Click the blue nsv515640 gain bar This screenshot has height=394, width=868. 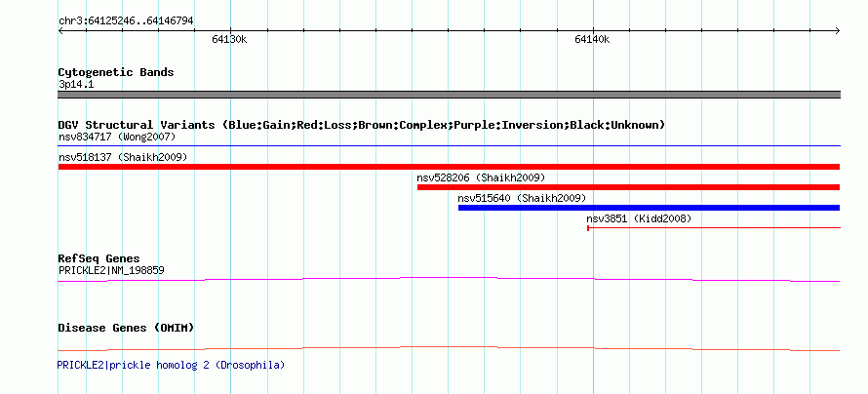tap(649, 208)
